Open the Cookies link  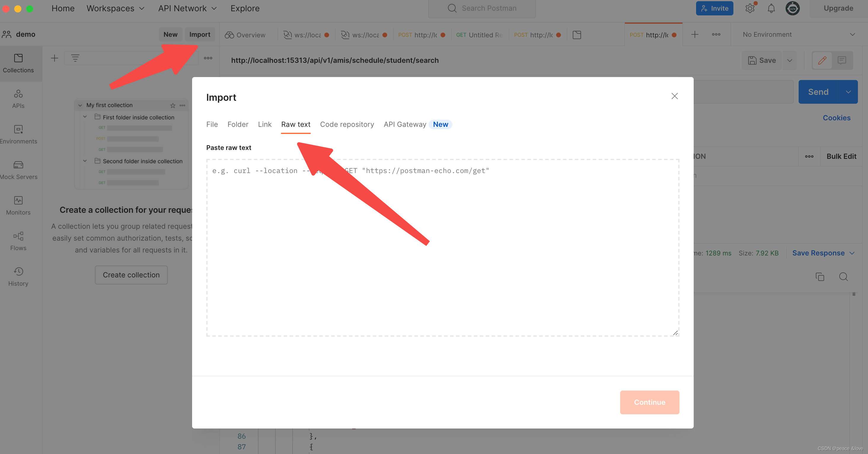pyautogui.click(x=836, y=118)
